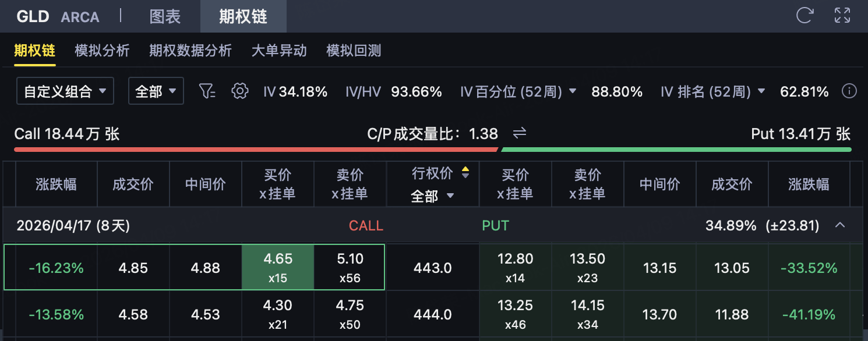Open the settings gear icon
868x341 pixels.
pyautogui.click(x=240, y=91)
